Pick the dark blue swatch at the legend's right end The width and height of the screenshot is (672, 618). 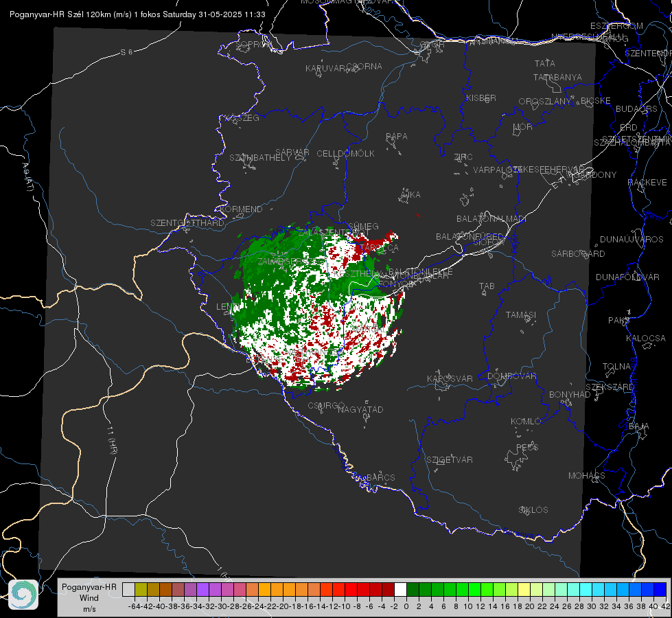point(660,589)
